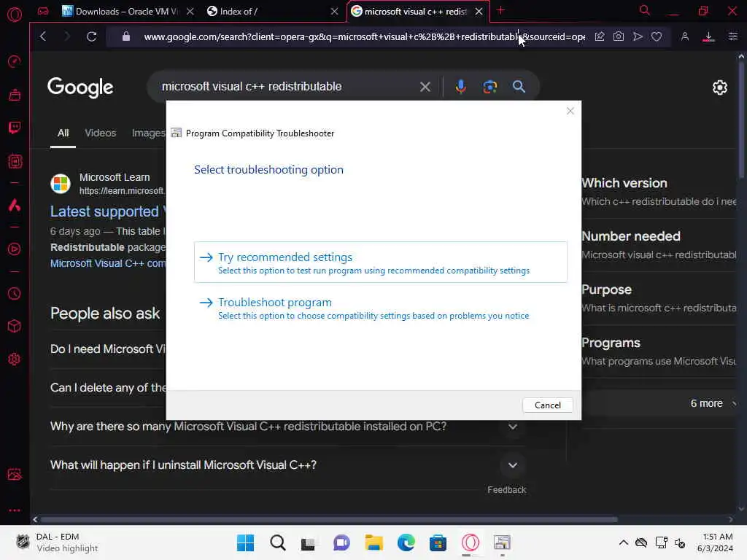Open Microsoft Visual C++ compiler sublink
This screenshot has width=747, height=560.
(108, 263)
